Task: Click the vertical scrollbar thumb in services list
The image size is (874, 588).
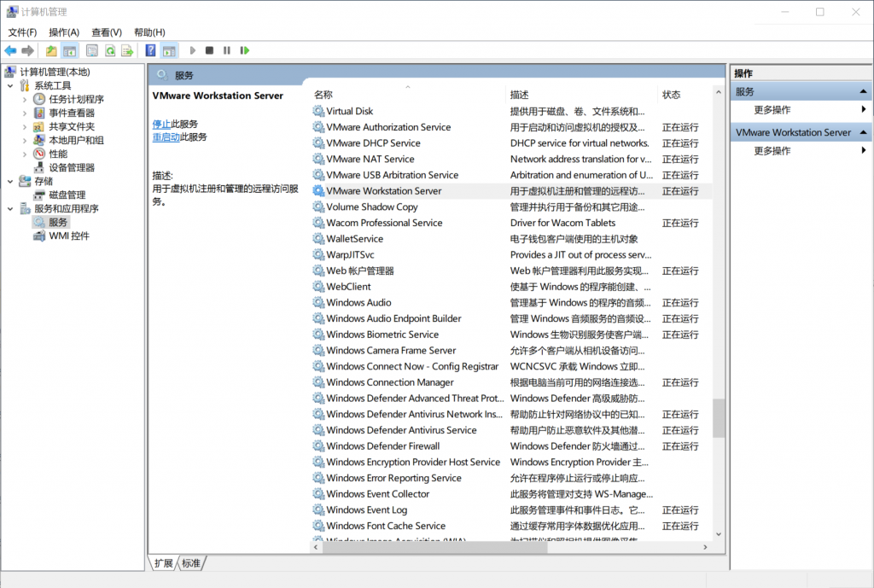Action: [719, 418]
